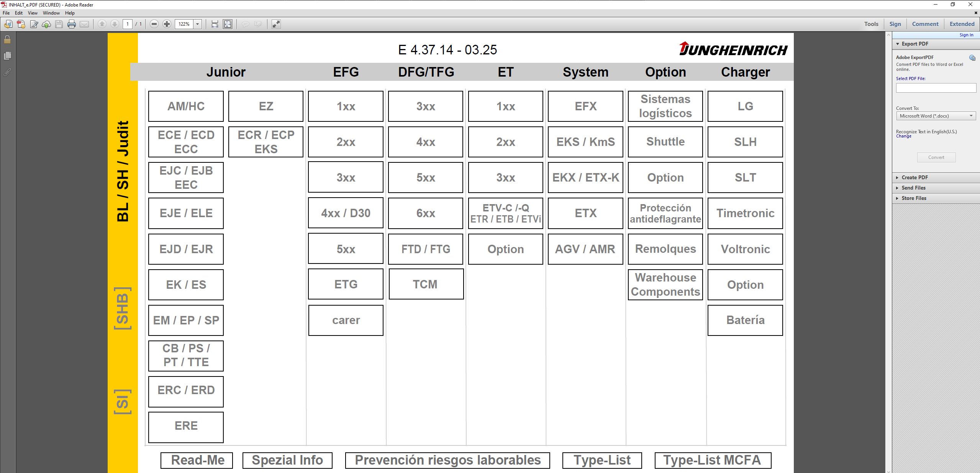Click the ExportPDF online icon
The height and width of the screenshot is (473, 980).
(972, 58)
